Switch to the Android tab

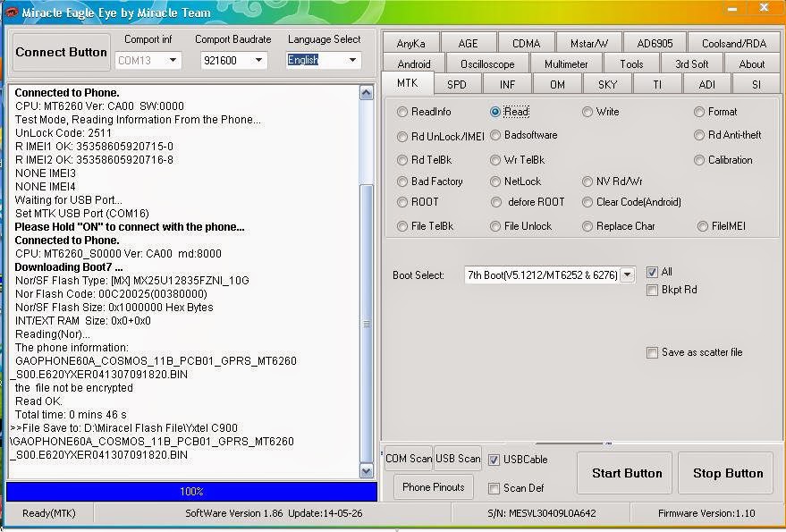tap(414, 64)
